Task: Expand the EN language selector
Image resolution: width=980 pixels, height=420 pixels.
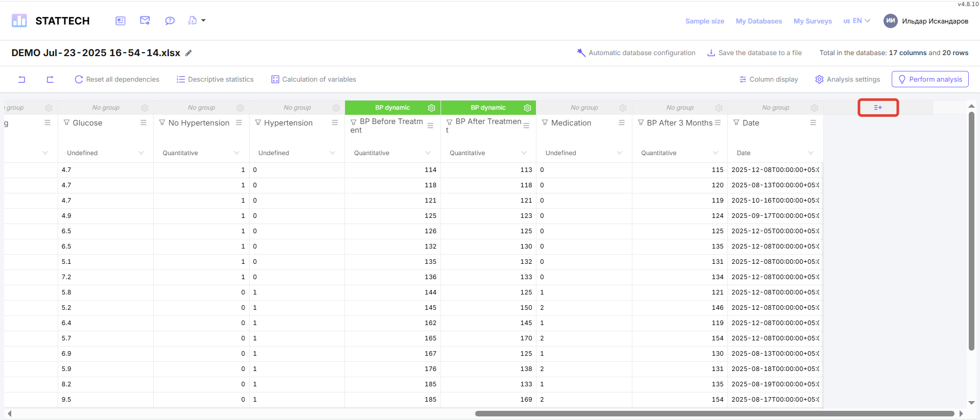Action: tap(857, 21)
